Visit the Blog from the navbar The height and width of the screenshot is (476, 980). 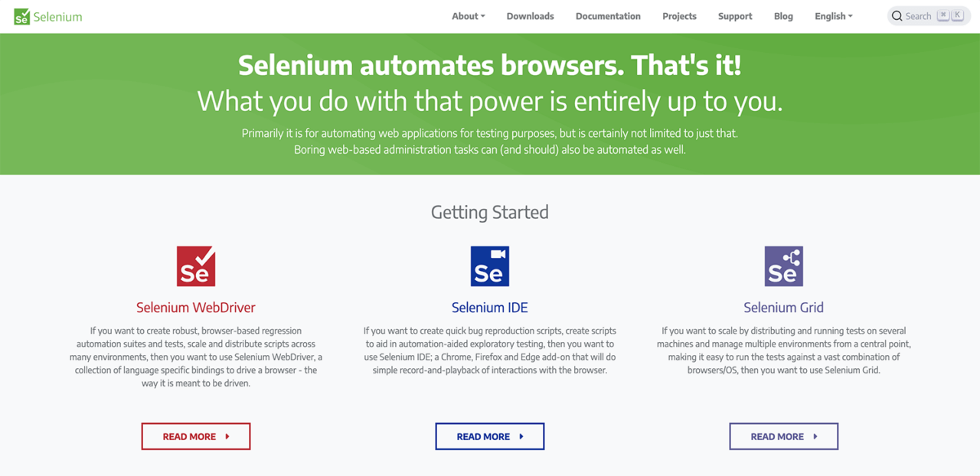(x=783, y=16)
